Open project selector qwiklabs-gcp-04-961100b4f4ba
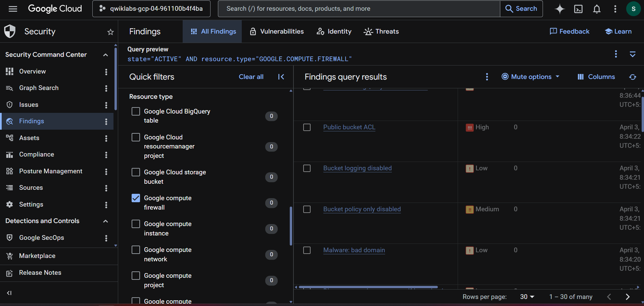Screen dimensions: 644x306 pyautogui.click(x=151, y=9)
